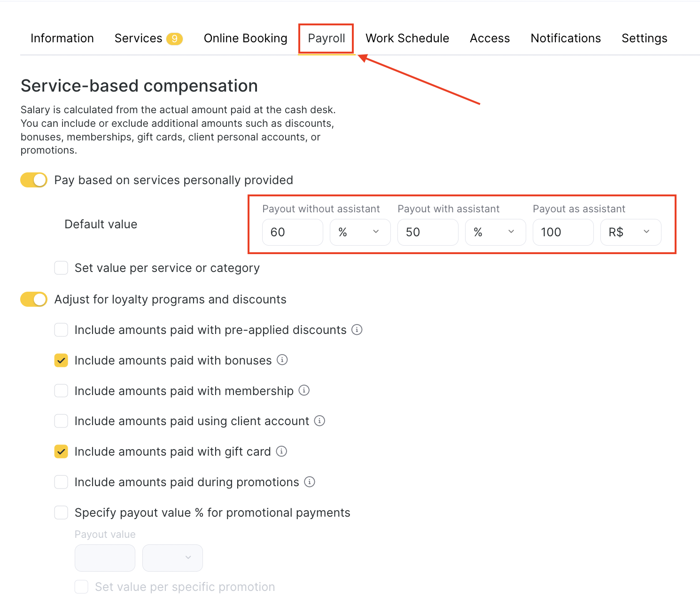The image size is (700, 605).
Task: Open unit dropdown for Payout with assistant
Action: pos(495,232)
